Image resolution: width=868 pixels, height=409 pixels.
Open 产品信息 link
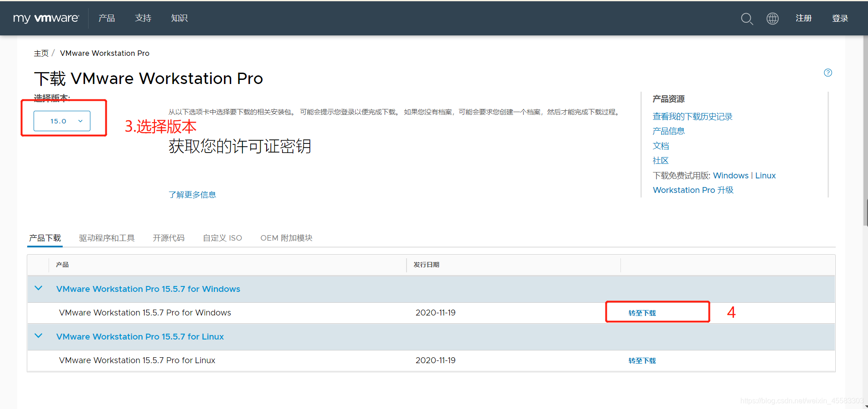pos(668,131)
